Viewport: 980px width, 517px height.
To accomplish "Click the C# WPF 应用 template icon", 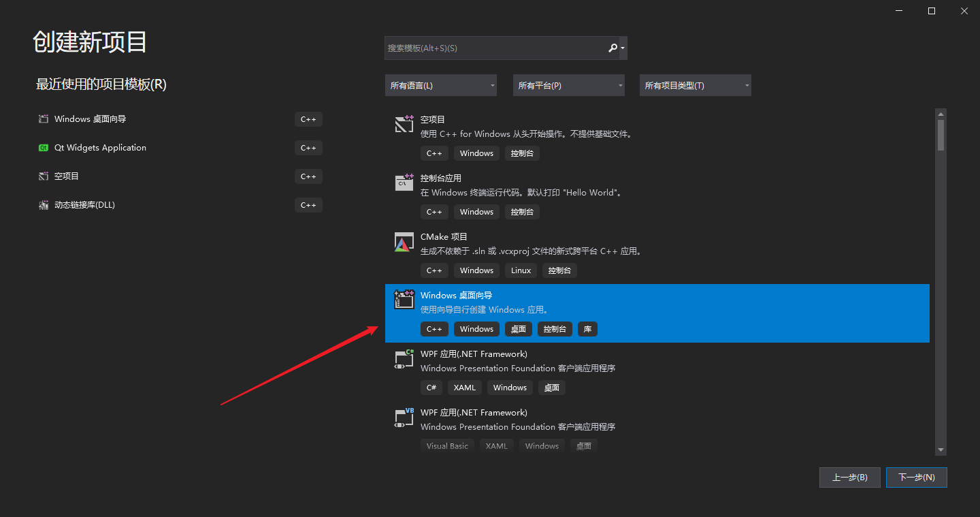I will pos(404,359).
